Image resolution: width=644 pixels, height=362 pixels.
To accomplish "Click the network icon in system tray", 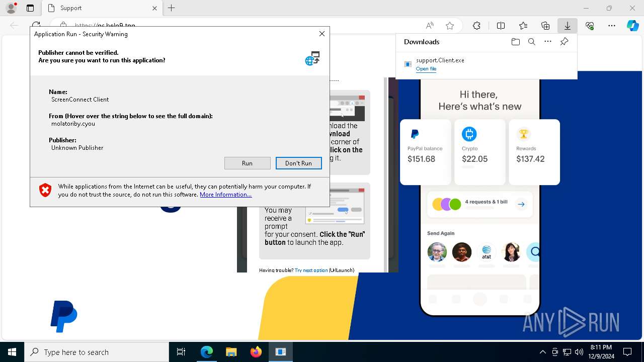I will (567, 352).
